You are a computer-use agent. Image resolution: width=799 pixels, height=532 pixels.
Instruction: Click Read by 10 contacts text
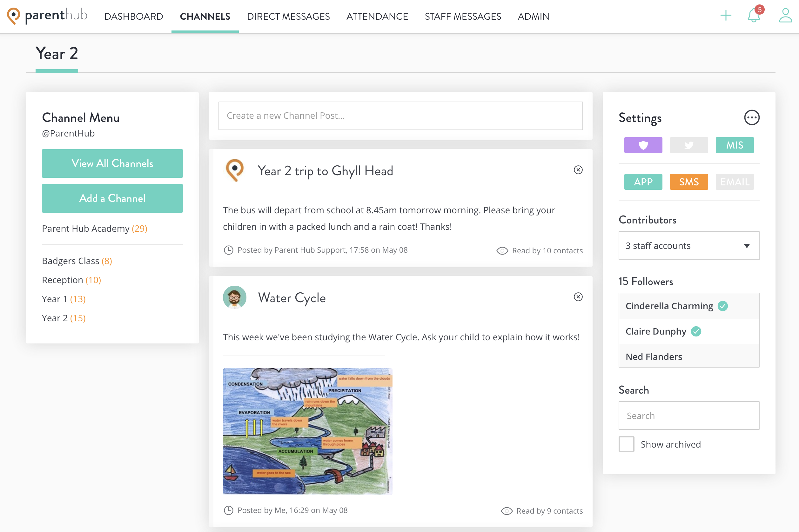coord(547,251)
